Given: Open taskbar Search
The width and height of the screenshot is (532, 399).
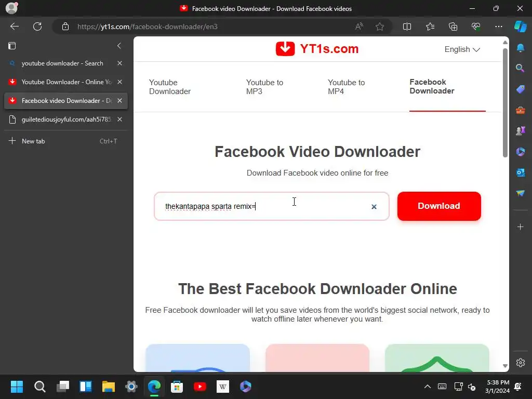Looking at the screenshot, I should 39,386.
